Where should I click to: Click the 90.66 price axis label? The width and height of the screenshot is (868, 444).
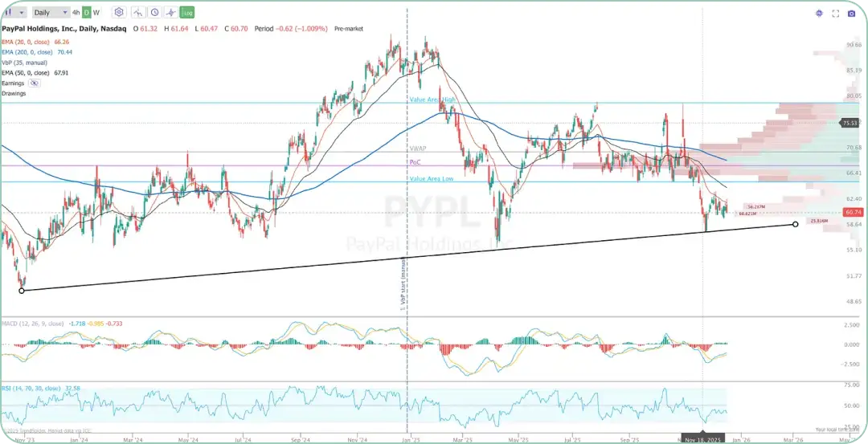point(854,45)
